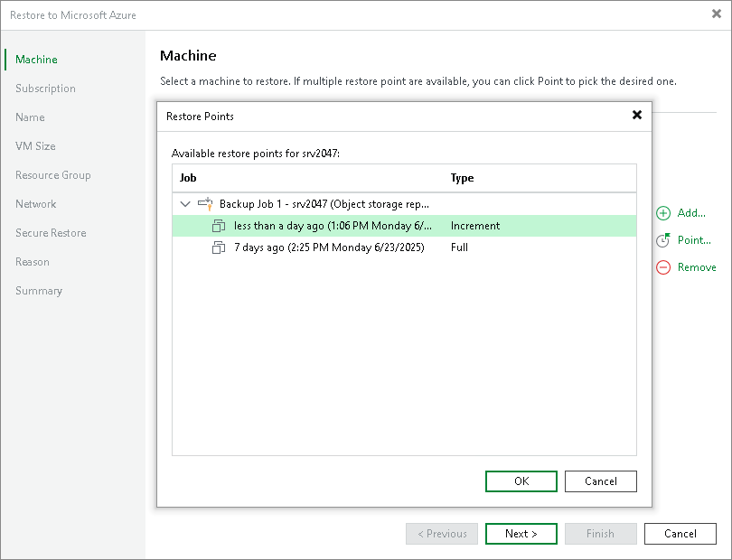This screenshot has width=732, height=560.
Task: Open the Subscription wizard step
Action: (45, 89)
